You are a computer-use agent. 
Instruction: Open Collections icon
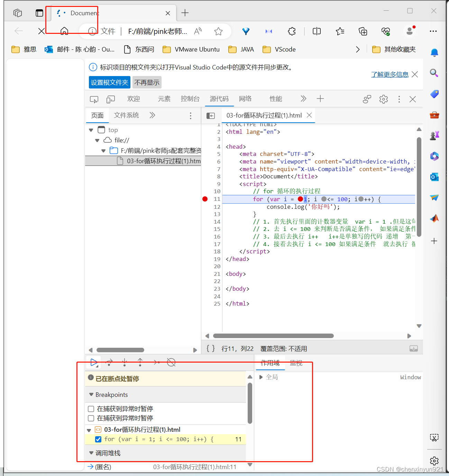click(363, 31)
